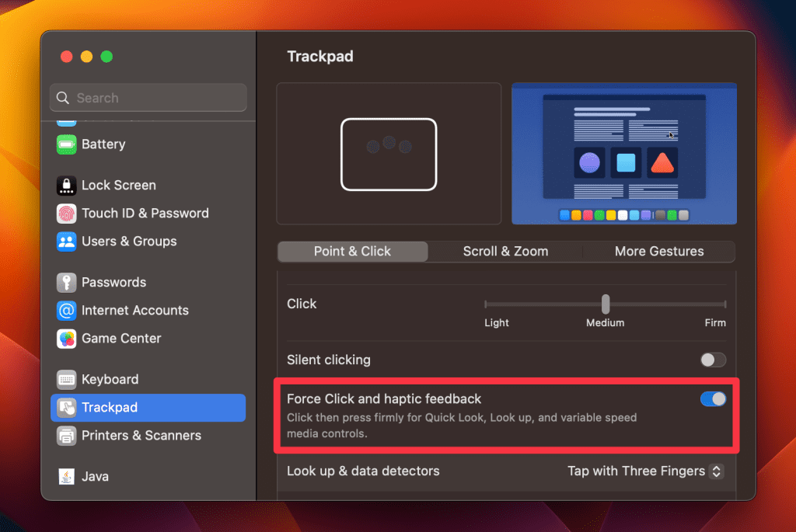The image size is (796, 532).
Task: Open Lock Screen settings icon
Action: pos(67,186)
